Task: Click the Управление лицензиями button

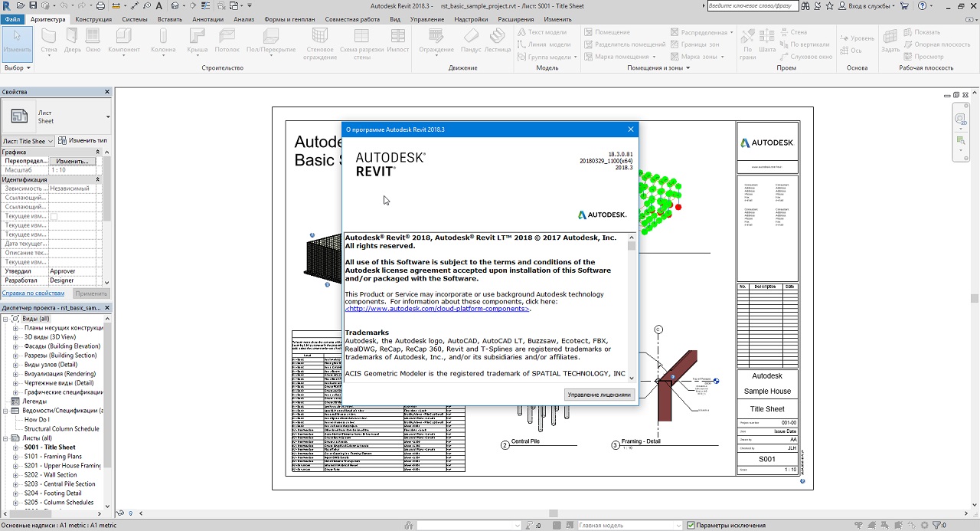Action: [599, 395]
